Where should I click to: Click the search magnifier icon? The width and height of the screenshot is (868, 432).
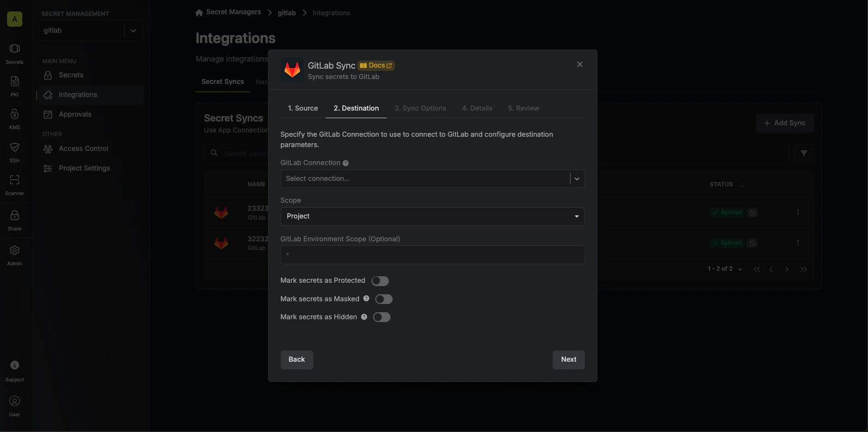coord(214,153)
